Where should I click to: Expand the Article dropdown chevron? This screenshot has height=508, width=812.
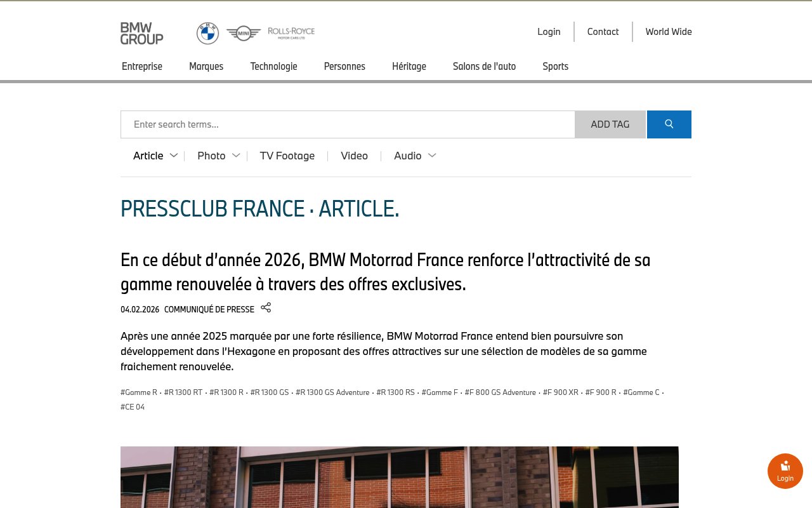pyautogui.click(x=174, y=156)
